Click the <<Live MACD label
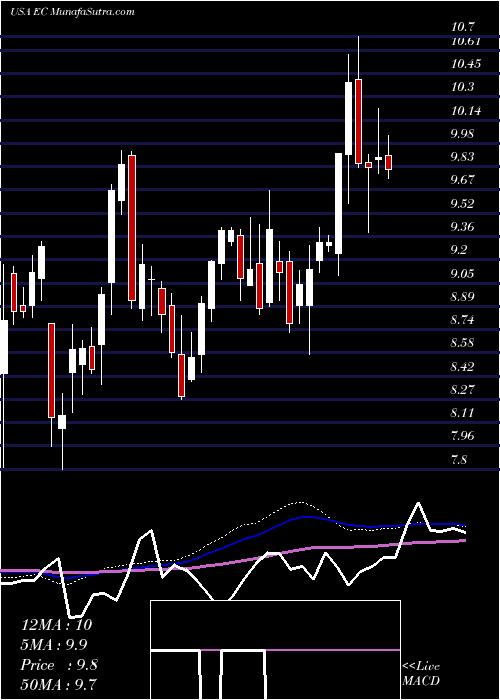The width and height of the screenshot is (500, 700). pos(421,674)
